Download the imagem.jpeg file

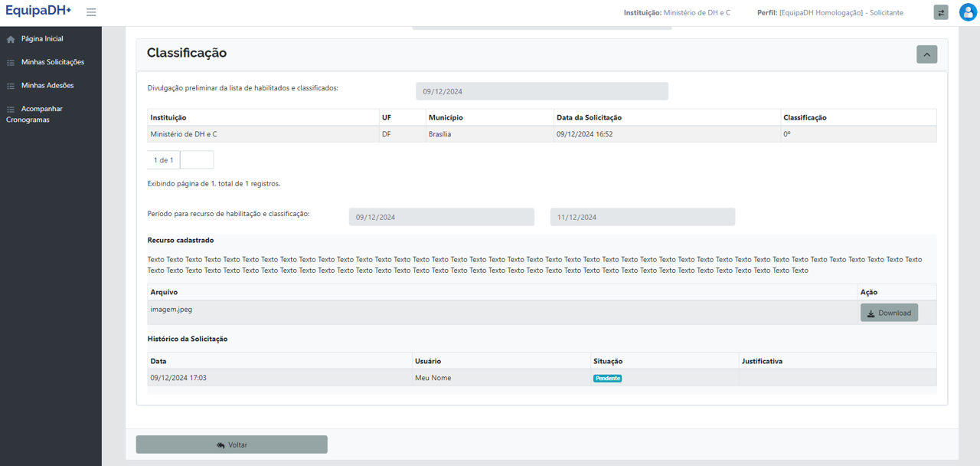(889, 313)
